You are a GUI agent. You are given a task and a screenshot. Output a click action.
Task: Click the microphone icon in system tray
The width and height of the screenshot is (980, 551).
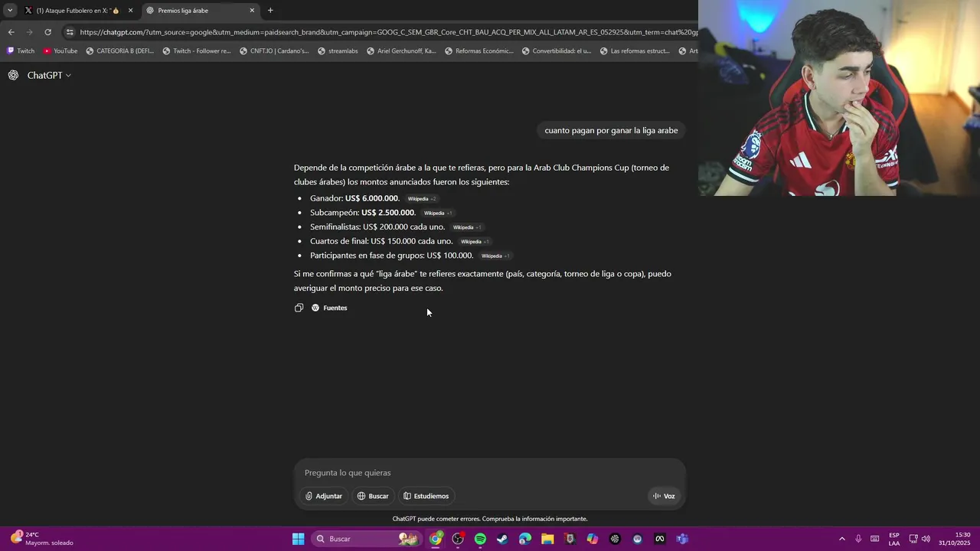pyautogui.click(x=858, y=539)
